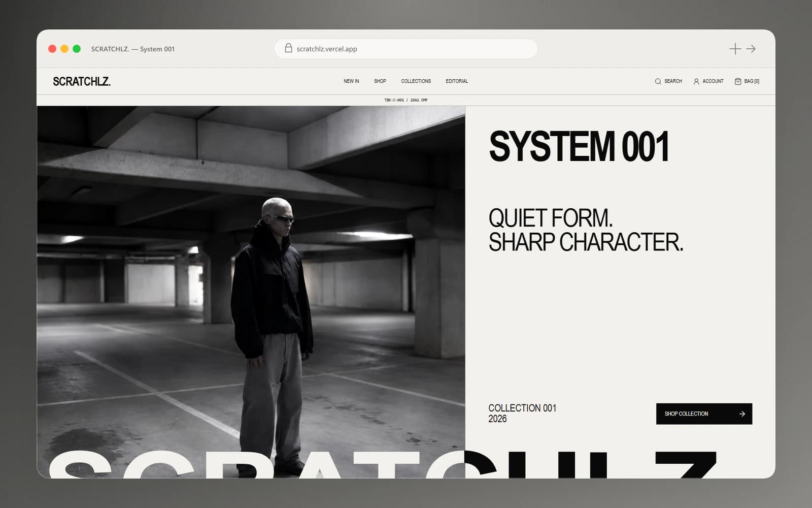Click the QUIET FORM. text line
Screen dimensions: 812x508
pyautogui.click(x=551, y=218)
